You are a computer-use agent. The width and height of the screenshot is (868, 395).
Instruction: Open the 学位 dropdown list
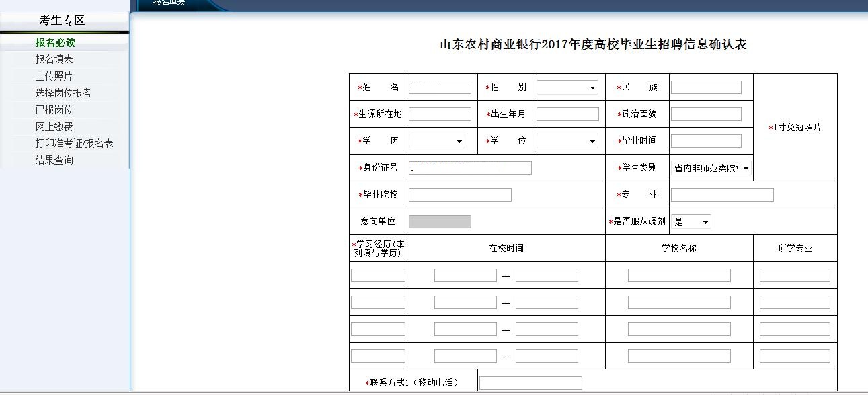point(567,141)
